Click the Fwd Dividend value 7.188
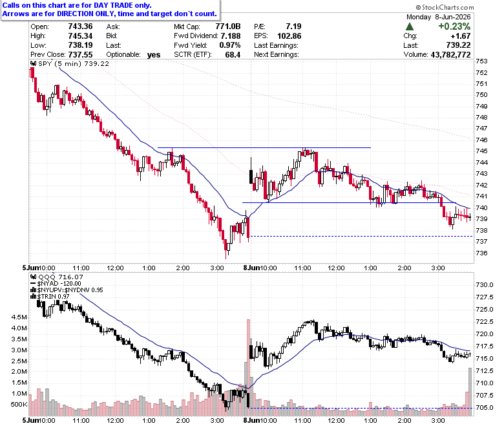 pos(231,36)
